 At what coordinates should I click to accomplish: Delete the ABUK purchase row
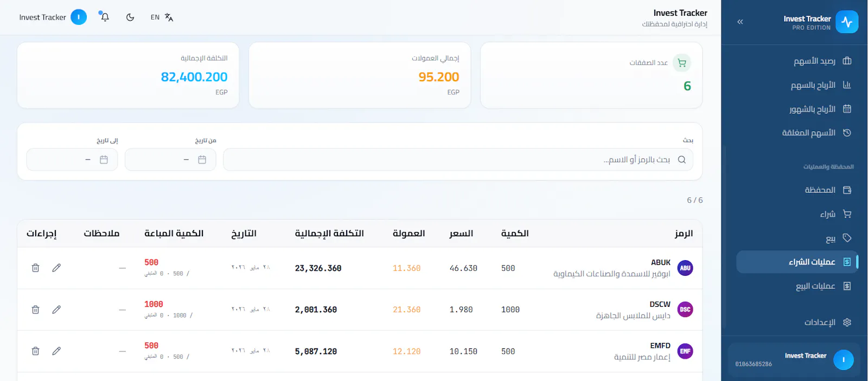pos(35,268)
